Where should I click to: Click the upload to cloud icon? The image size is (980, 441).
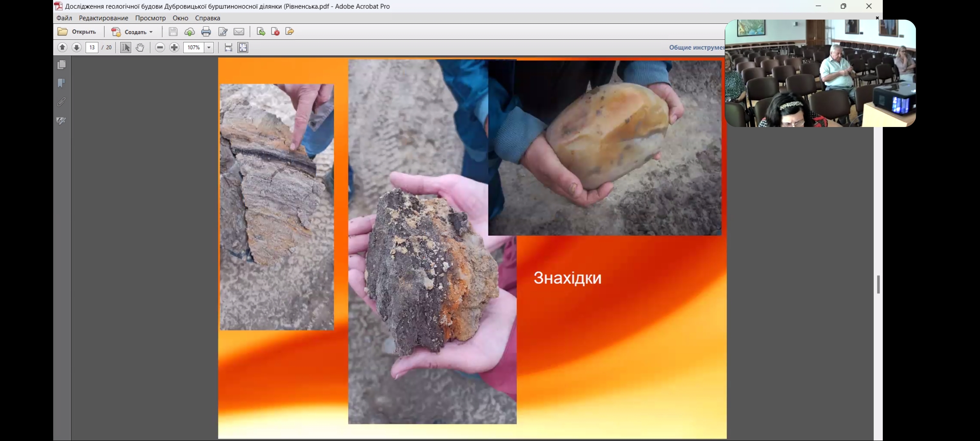[189, 31]
